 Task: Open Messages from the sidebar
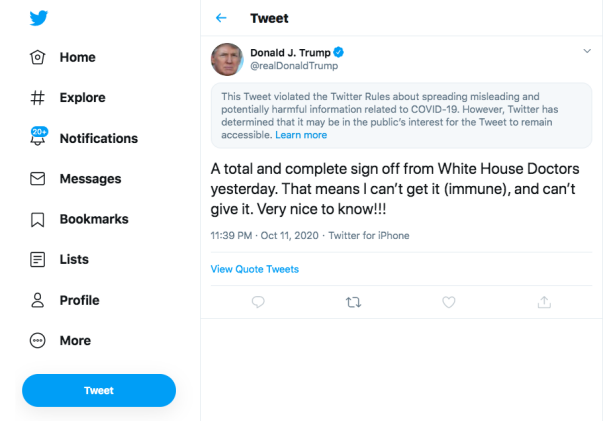[89, 179]
